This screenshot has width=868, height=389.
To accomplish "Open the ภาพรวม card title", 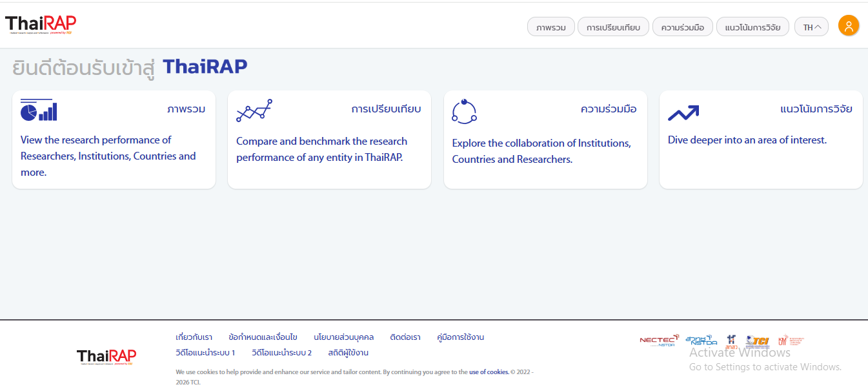I will 186,109.
